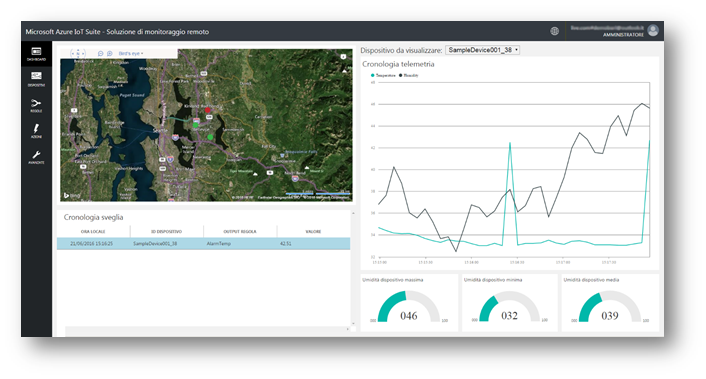This screenshot has width=706, height=379.
Task: Click the AlarmTemp rule output cell
Action: [219, 244]
